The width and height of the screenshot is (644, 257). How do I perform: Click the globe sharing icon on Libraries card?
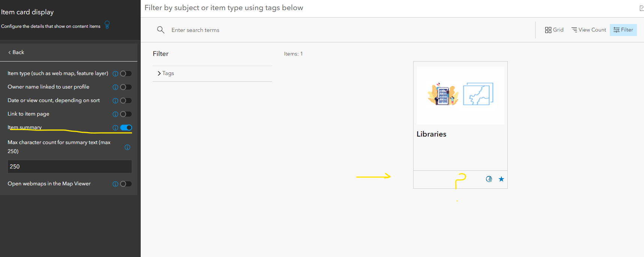489,179
